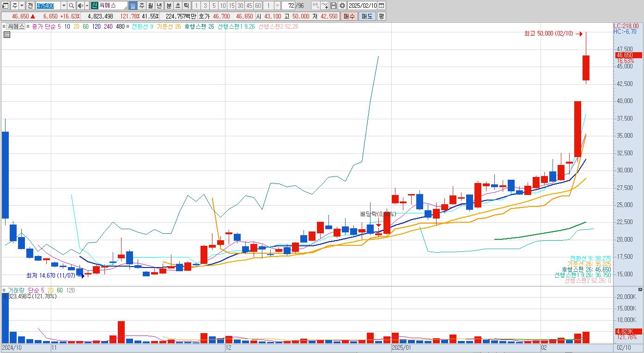This screenshot has height=353, width=644.
Task: Switch to 주 weekly period
Action: pos(141,6)
